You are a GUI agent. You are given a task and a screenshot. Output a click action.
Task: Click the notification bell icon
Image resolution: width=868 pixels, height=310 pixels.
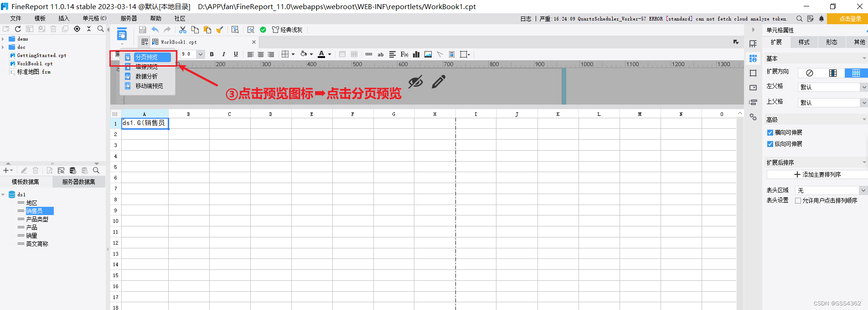click(821, 19)
